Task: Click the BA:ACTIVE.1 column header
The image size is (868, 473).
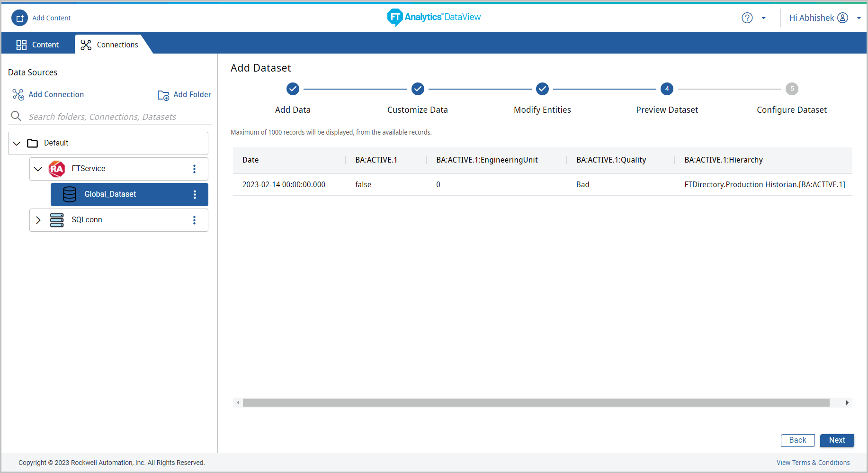Action: click(376, 160)
